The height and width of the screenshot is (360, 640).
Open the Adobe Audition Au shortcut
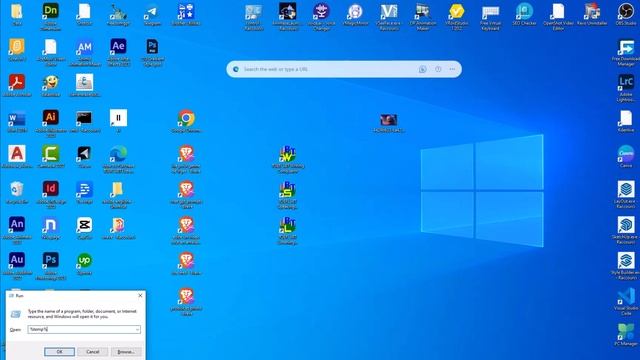[17, 260]
